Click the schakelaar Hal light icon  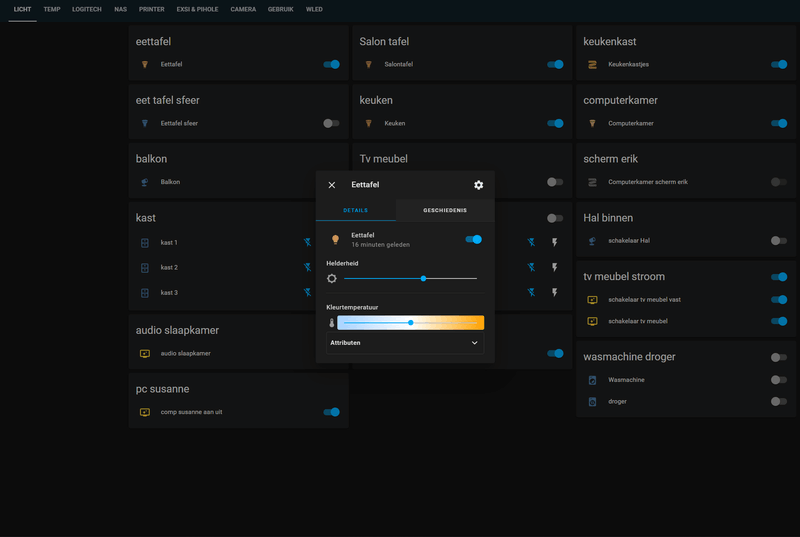pyautogui.click(x=592, y=241)
